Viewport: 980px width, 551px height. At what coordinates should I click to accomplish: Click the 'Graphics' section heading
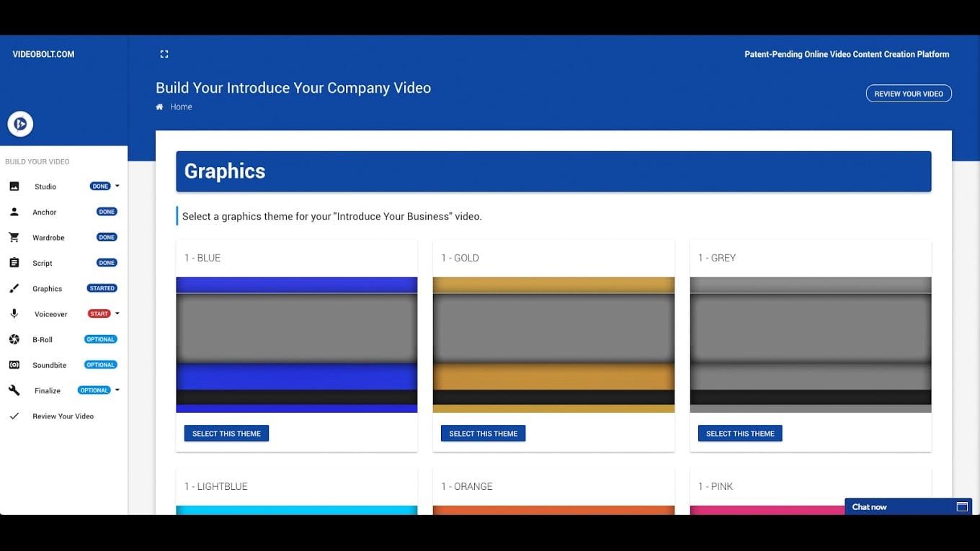pyautogui.click(x=225, y=171)
